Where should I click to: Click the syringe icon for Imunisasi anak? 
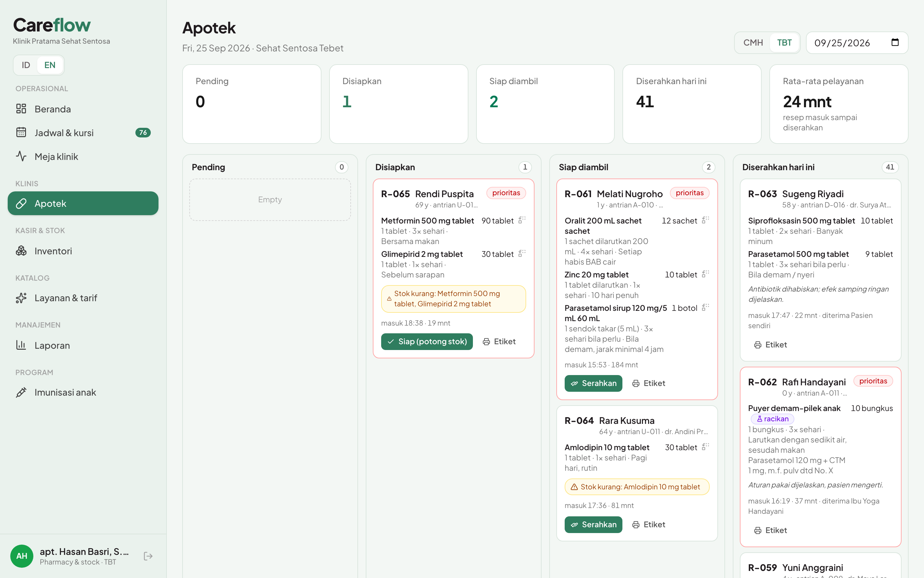click(21, 392)
